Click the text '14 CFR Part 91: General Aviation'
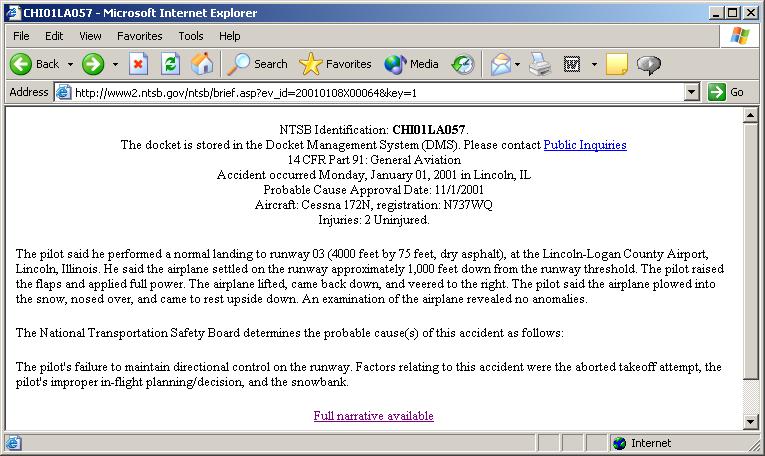Screen dimensions: 765x456 point(374,160)
